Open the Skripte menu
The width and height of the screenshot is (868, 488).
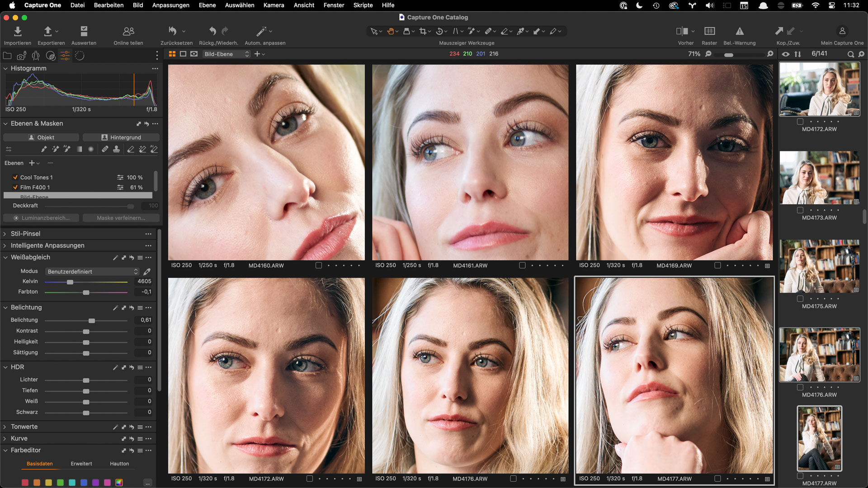(x=363, y=5)
